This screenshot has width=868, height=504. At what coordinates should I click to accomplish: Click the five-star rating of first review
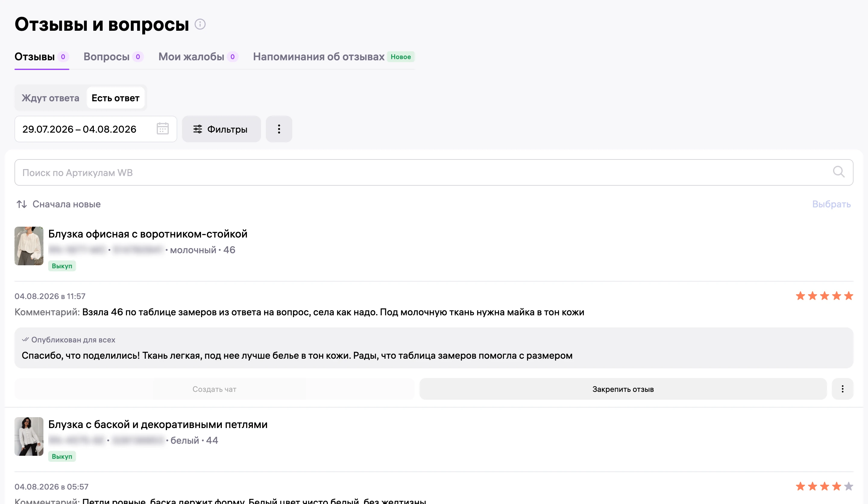[824, 296]
